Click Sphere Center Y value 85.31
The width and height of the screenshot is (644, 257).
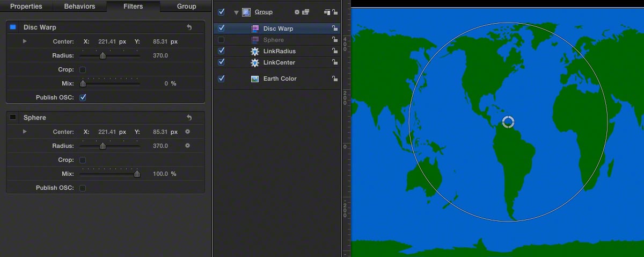point(160,132)
